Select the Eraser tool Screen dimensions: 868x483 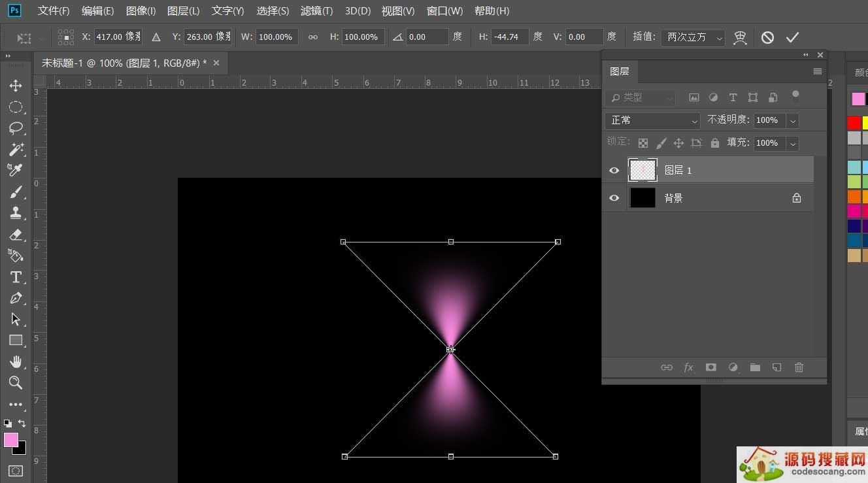[x=16, y=234]
